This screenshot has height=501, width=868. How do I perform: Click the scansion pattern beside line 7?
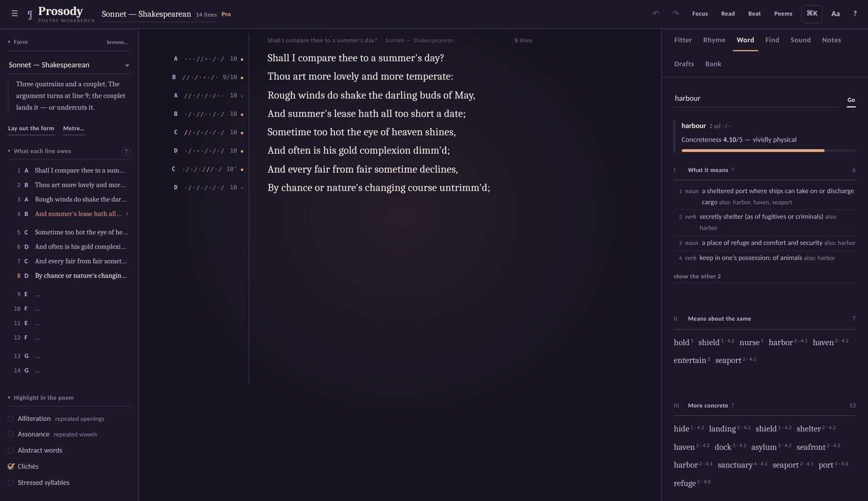[202, 169]
